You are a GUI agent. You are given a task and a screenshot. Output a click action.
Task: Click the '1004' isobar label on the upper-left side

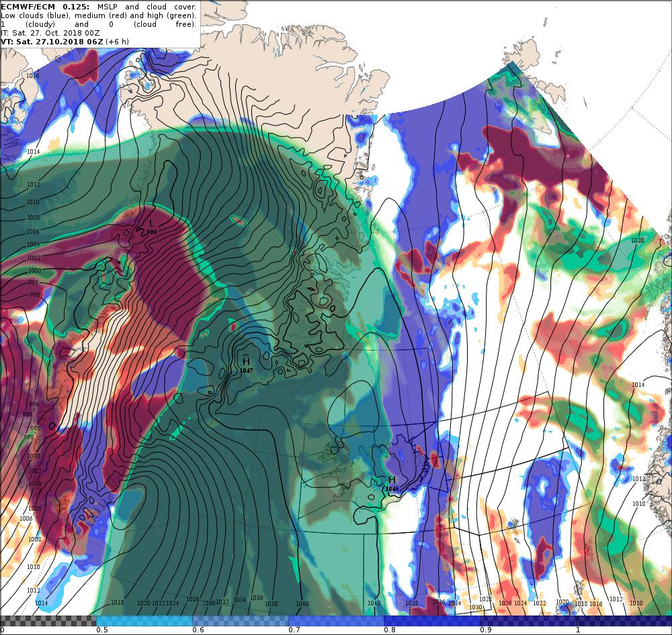(34, 244)
